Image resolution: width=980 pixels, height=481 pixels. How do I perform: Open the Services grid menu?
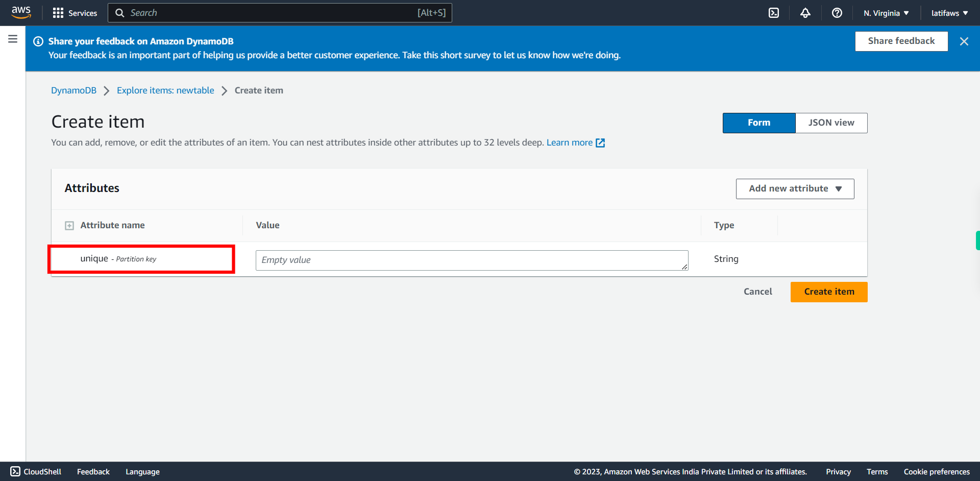click(x=75, y=13)
